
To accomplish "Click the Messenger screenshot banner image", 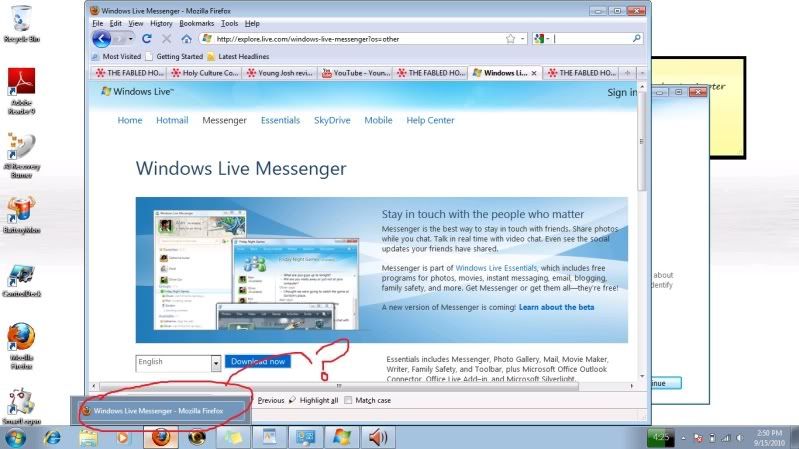I will pyautogui.click(x=255, y=270).
